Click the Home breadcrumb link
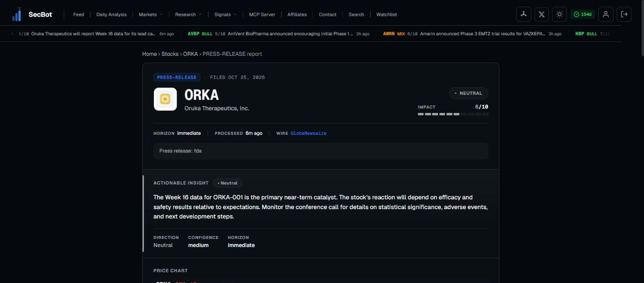This screenshot has height=283, width=644. point(149,54)
